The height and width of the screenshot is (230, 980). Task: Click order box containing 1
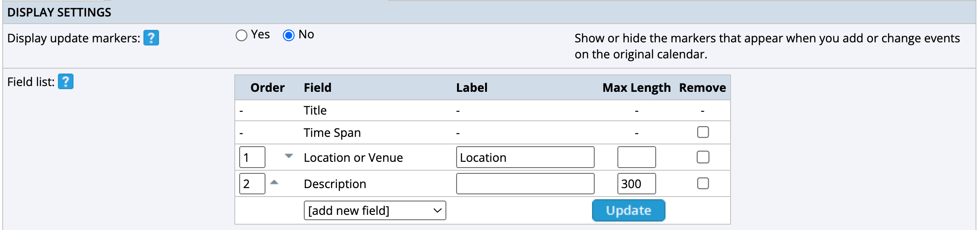[x=252, y=157]
